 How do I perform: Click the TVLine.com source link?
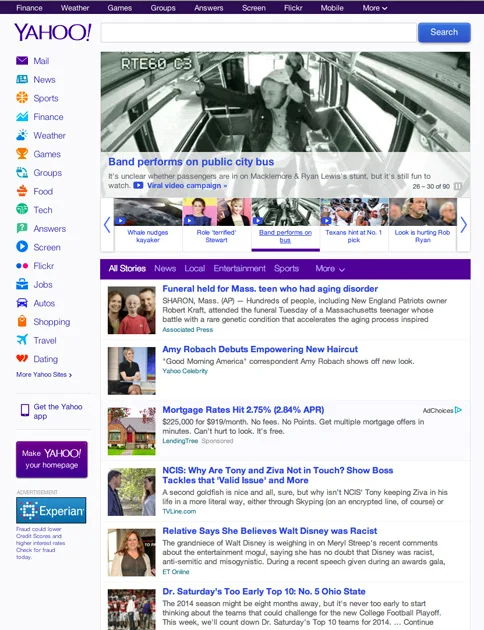pyautogui.click(x=179, y=511)
